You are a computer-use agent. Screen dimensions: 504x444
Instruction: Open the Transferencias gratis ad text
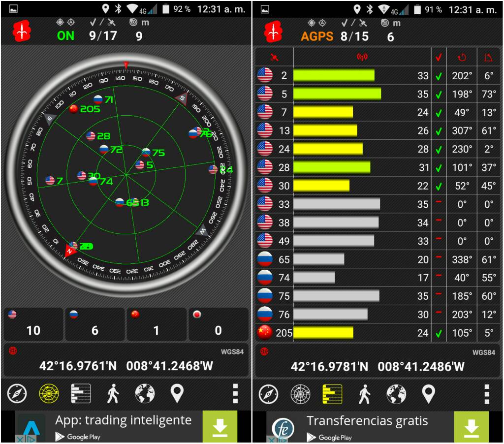(367, 421)
